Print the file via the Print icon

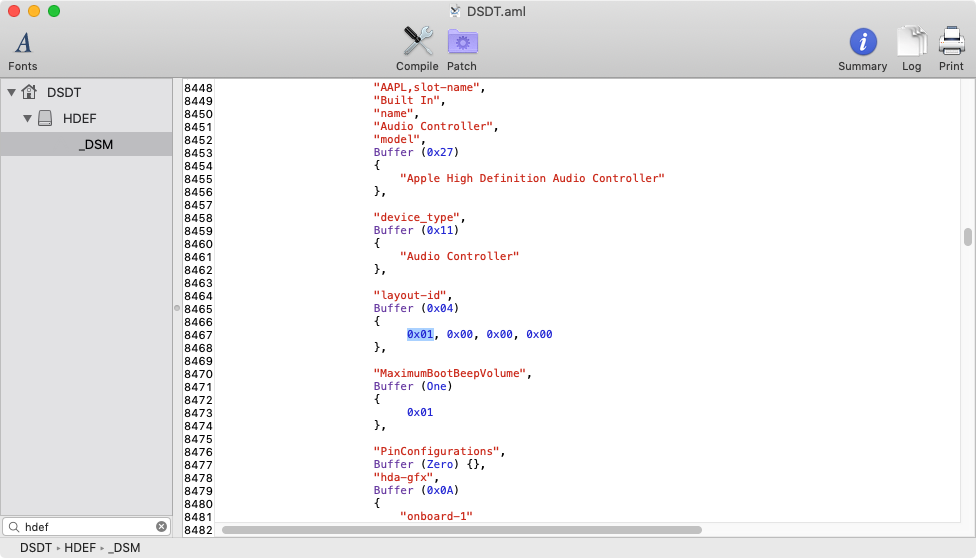951,42
